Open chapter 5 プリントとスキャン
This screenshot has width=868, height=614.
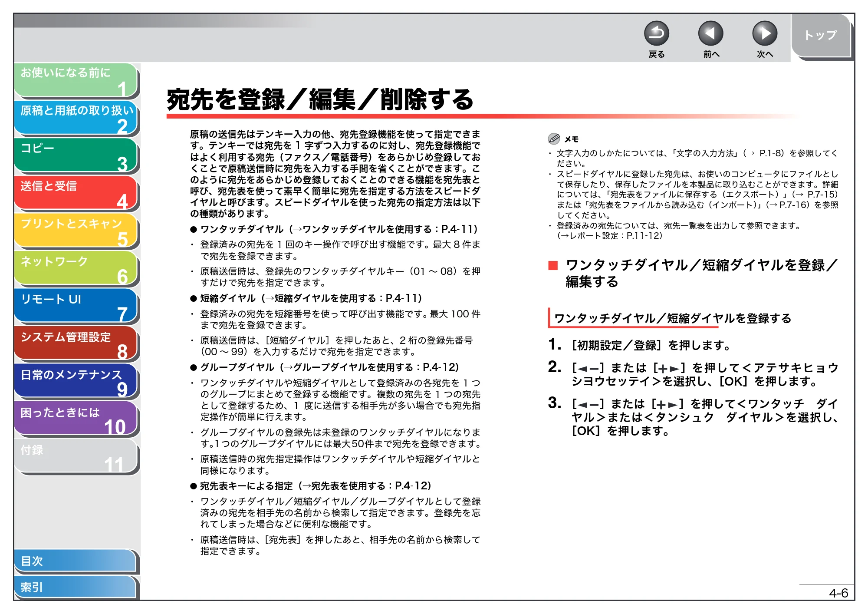pyautogui.click(x=76, y=231)
